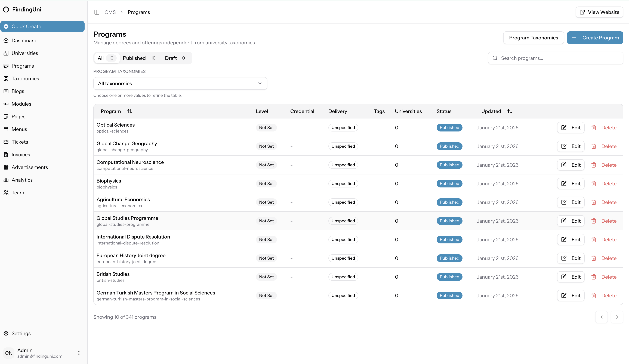This screenshot has height=364, width=629.
Task: Open the Advertisements section
Action: tap(30, 167)
